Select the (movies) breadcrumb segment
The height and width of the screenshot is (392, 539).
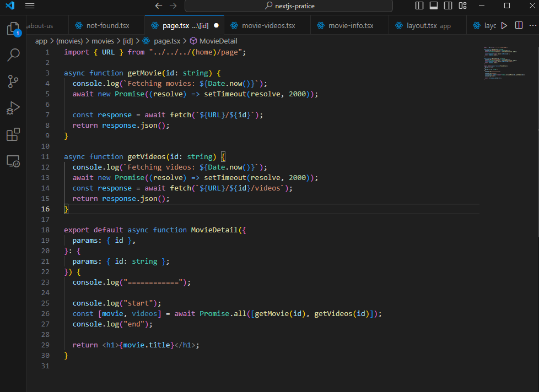[69, 41]
